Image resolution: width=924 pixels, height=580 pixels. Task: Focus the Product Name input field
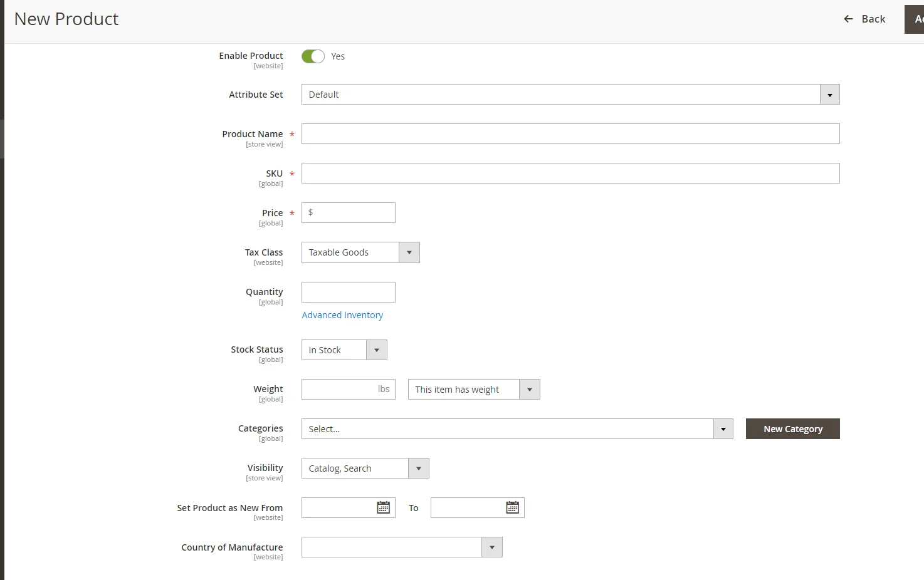click(570, 134)
